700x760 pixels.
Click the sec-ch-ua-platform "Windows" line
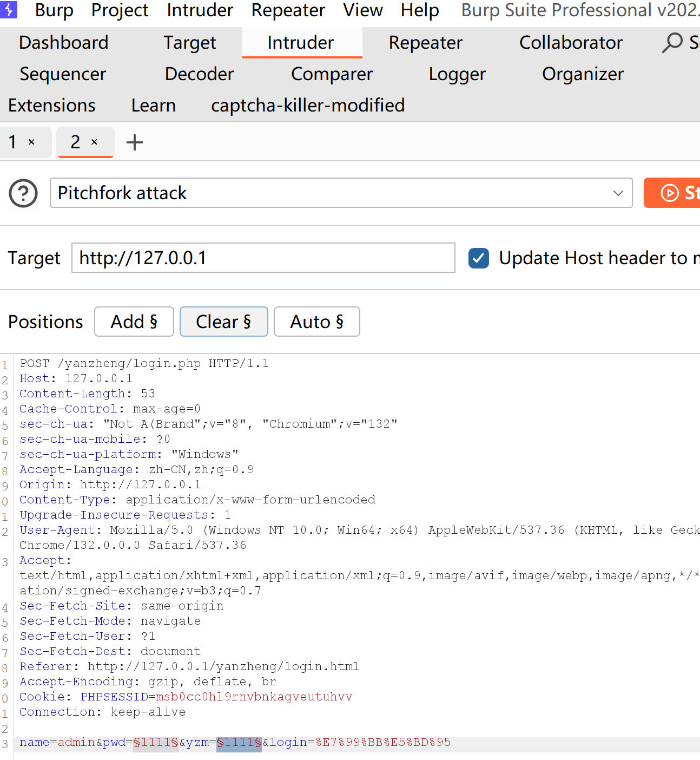(x=129, y=454)
